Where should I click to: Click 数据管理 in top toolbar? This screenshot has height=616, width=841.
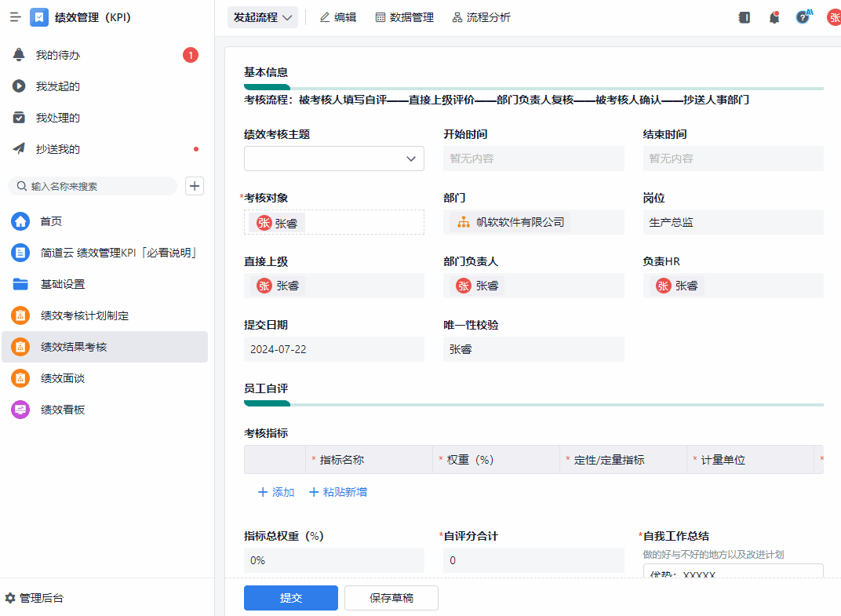pos(405,17)
